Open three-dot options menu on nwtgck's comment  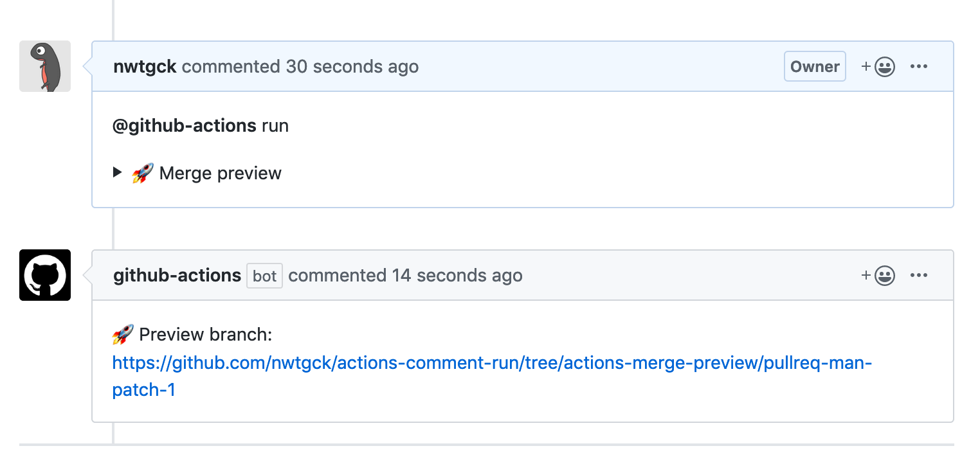tap(919, 67)
